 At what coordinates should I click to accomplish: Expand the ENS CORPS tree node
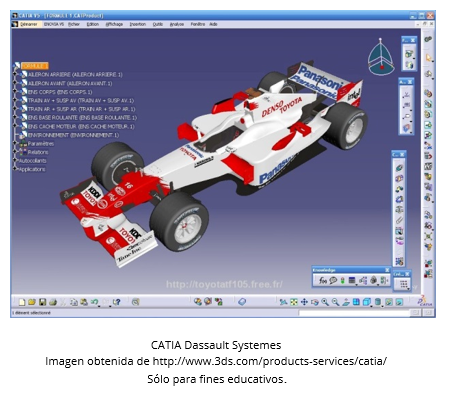[x=15, y=92]
